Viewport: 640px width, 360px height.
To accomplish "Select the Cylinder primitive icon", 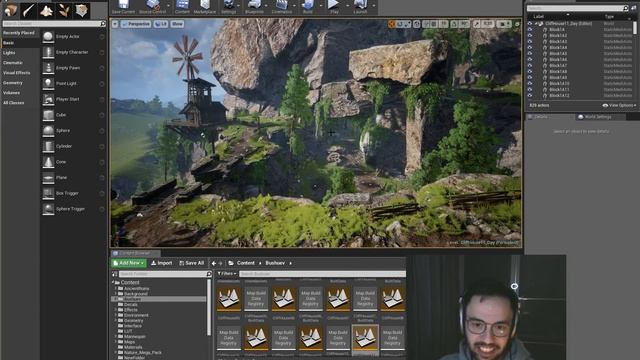I will click(x=48, y=146).
